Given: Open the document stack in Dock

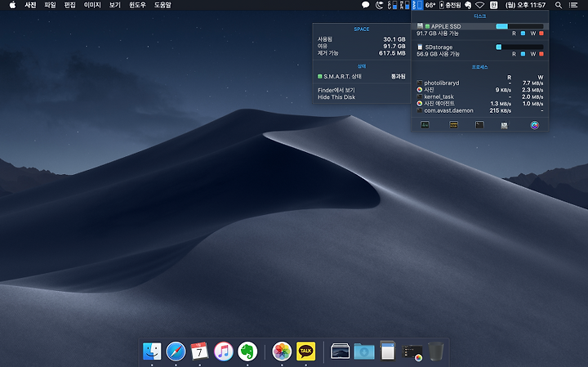Looking at the screenshot, I should [x=388, y=351].
